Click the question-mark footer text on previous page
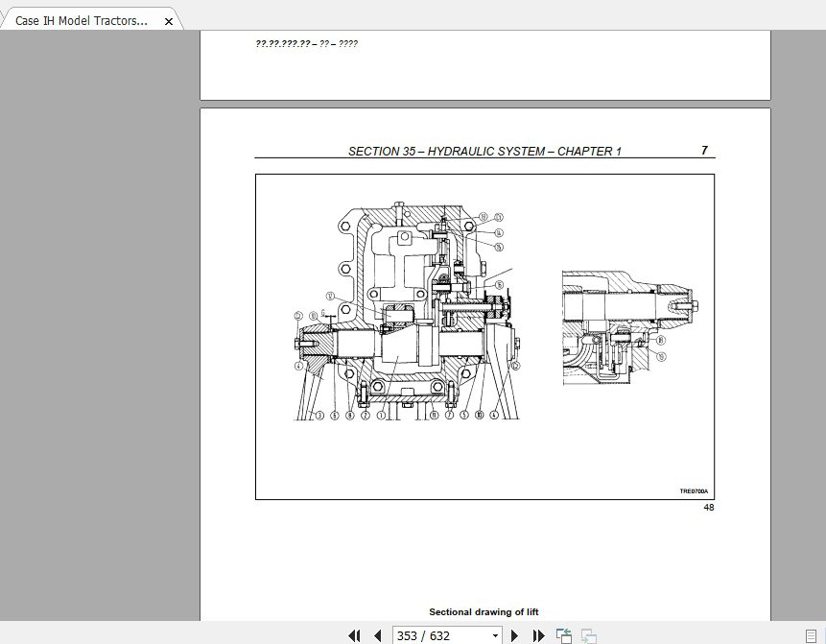 [x=307, y=44]
